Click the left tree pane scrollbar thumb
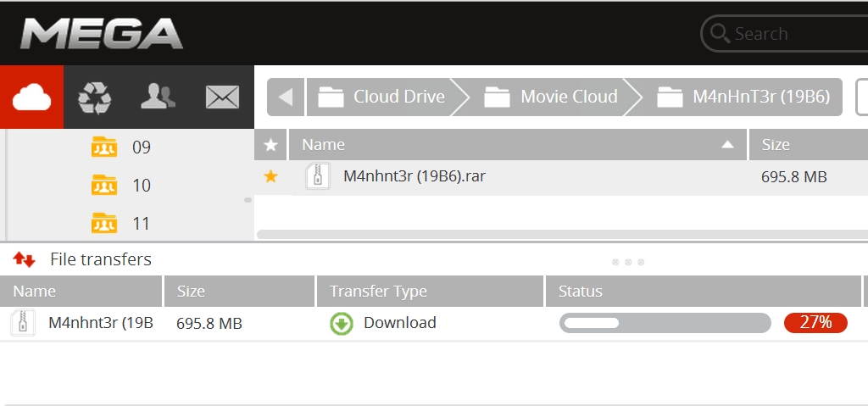The height and width of the screenshot is (406, 868). (248, 200)
